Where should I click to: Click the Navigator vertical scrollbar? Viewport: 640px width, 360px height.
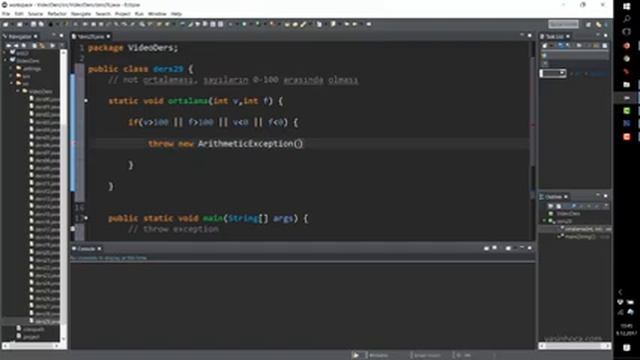[64, 196]
